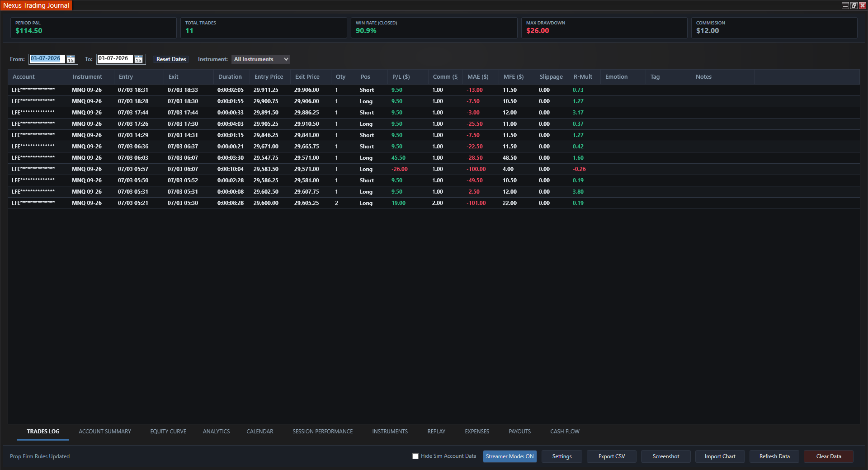The height and width of the screenshot is (470, 868).
Task: Sort by the MAE ($) column header
Action: (x=481, y=77)
